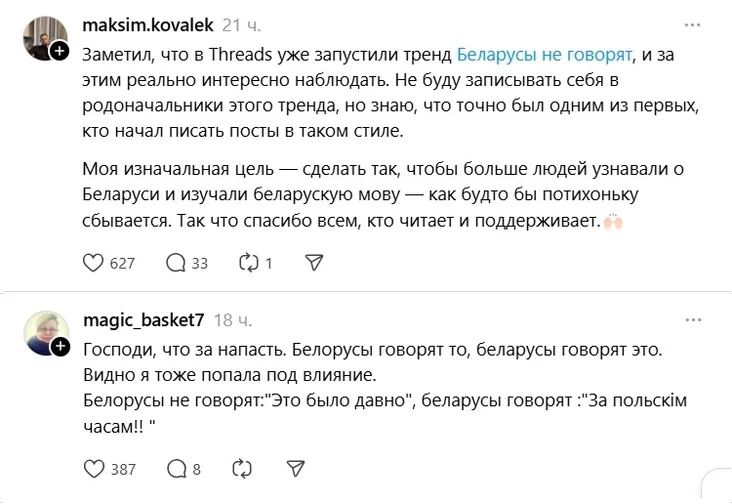This screenshot has height=504, width=732.
Task: Click the 627 likes count
Action: pyautogui.click(x=122, y=263)
